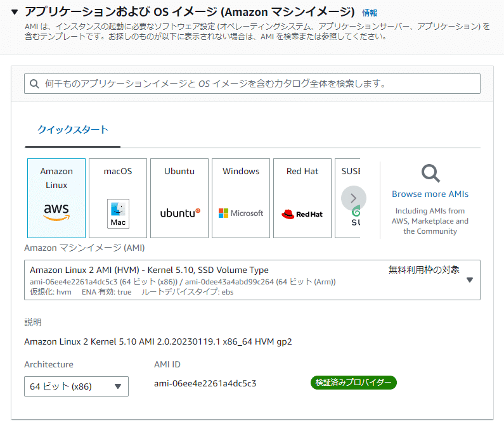This screenshot has width=504, height=432.
Task: Click the 説明 heading
Action: tap(33, 322)
